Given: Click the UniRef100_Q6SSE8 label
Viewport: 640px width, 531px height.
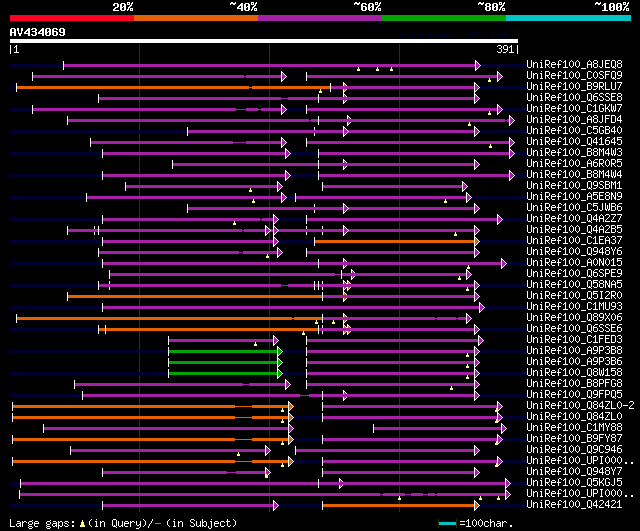Looking at the screenshot, I should click(x=574, y=97).
